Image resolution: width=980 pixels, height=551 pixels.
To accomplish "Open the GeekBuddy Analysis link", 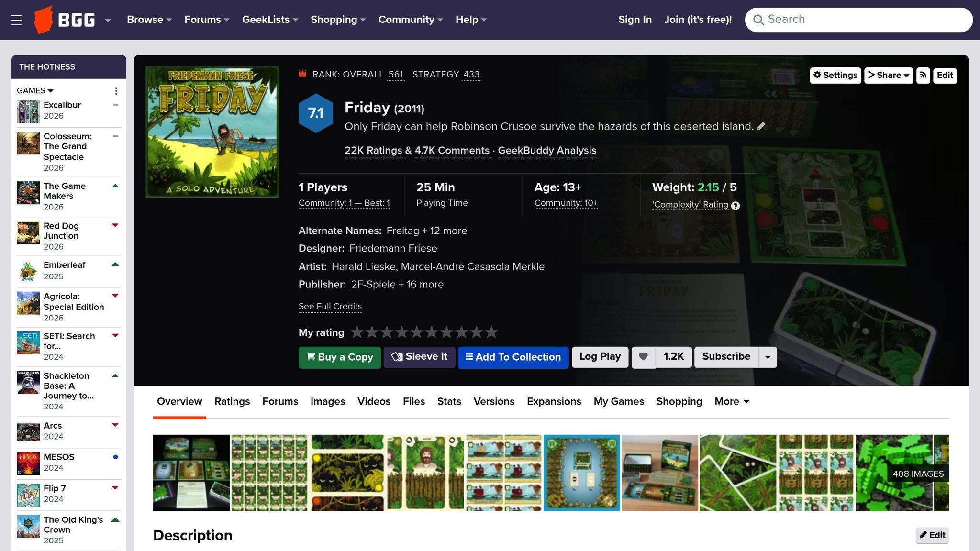I will (547, 151).
